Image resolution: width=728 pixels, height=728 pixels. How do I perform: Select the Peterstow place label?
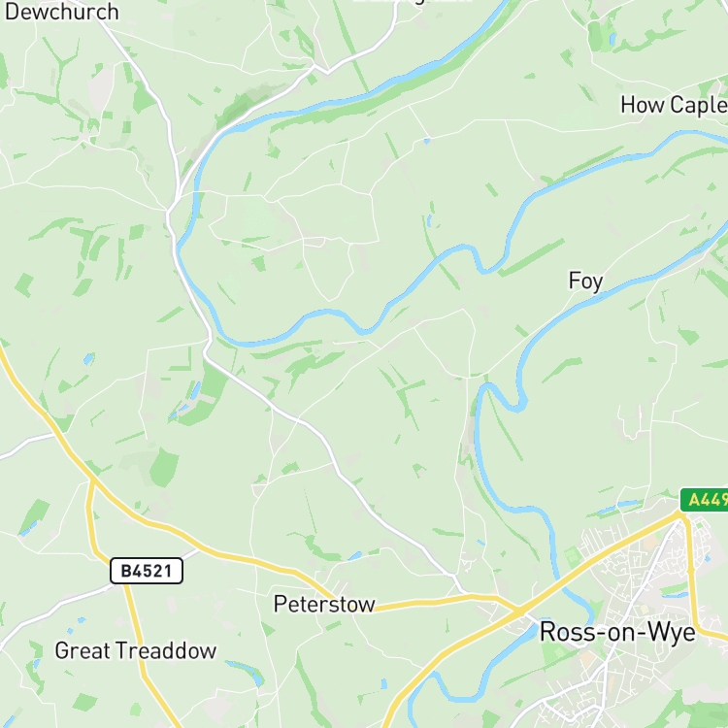point(324,604)
